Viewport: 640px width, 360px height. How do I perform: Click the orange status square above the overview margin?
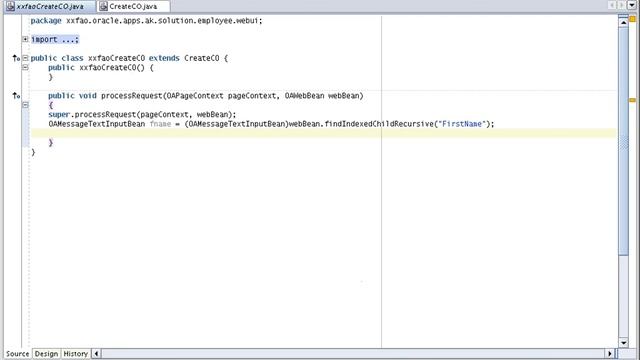tap(632, 19)
